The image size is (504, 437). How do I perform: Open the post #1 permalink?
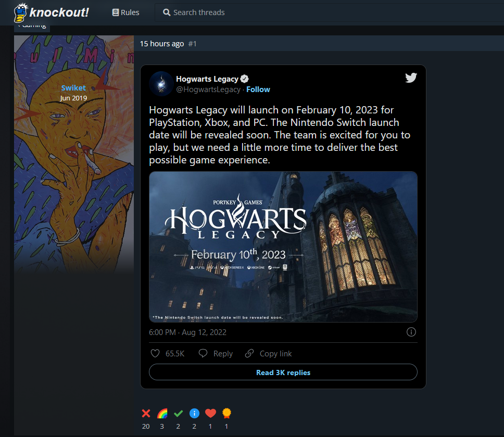[192, 44]
